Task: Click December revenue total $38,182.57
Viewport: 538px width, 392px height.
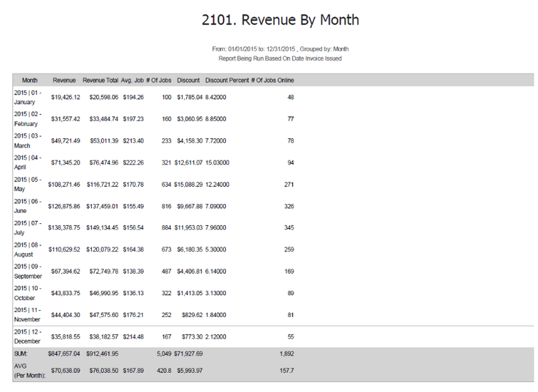Action: [x=104, y=337]
